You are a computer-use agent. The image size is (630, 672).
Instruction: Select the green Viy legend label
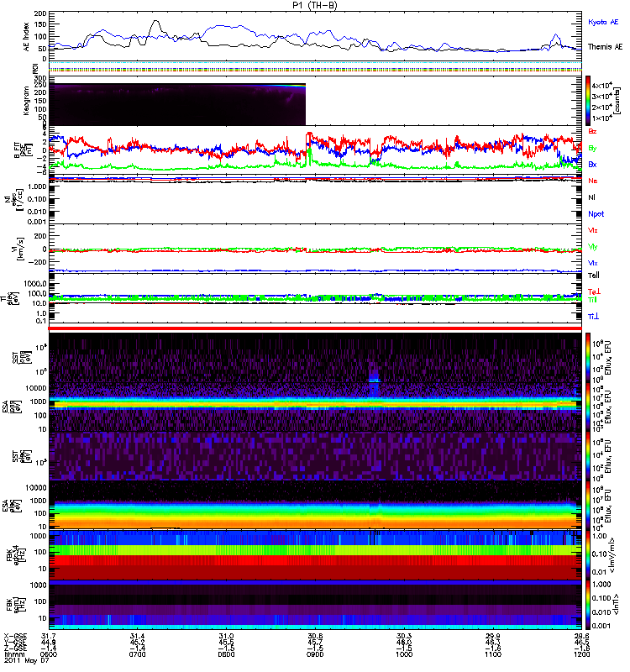[x=592, y=247]
